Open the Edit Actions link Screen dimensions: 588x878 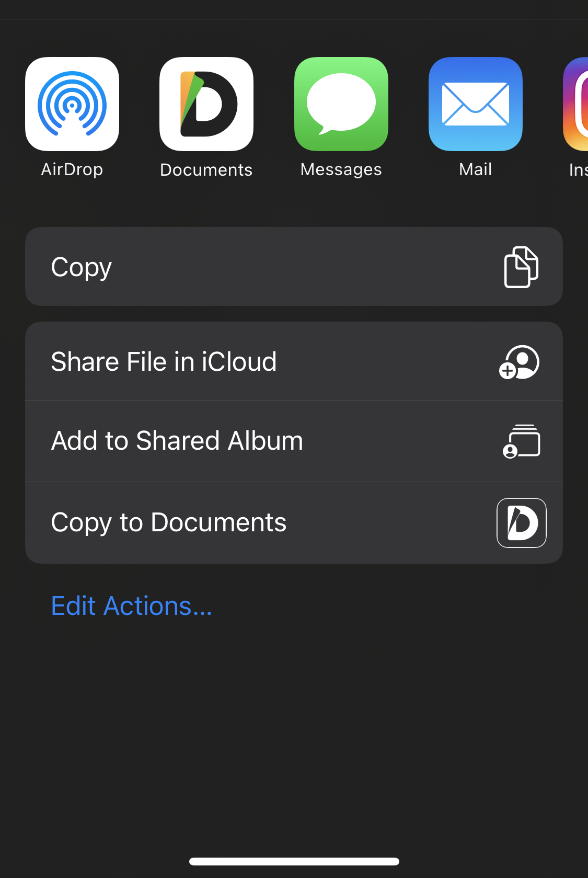point(132,606)
